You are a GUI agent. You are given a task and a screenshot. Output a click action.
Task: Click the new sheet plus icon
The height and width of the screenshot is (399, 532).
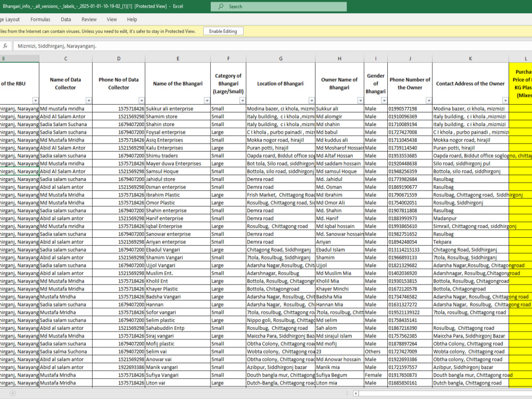pos(13,393)
